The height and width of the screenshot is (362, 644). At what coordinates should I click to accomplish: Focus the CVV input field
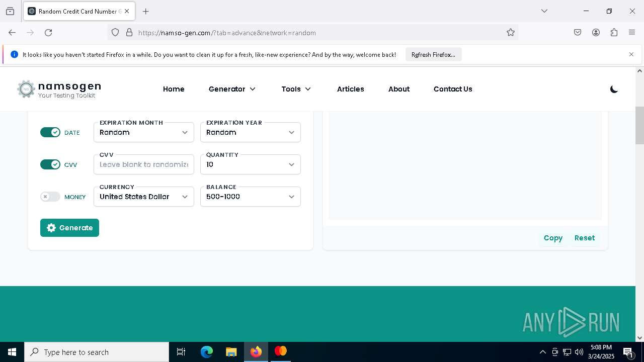coord(144,164)
